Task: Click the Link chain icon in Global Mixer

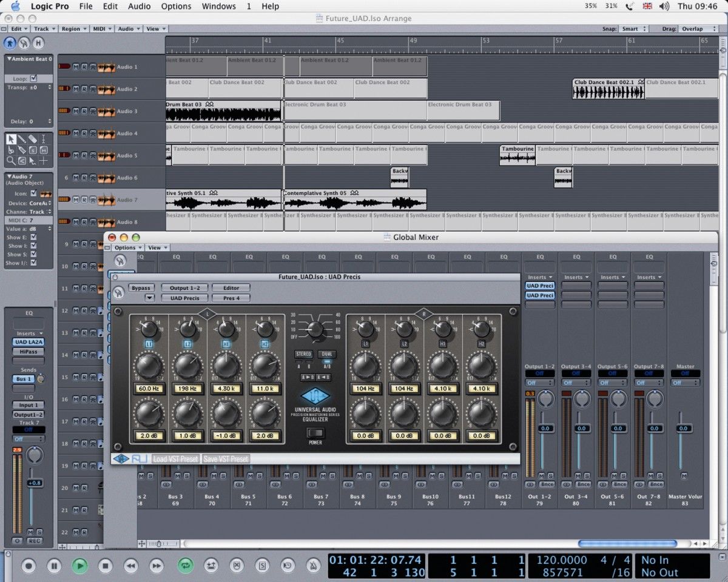Action: click(120, 261)
